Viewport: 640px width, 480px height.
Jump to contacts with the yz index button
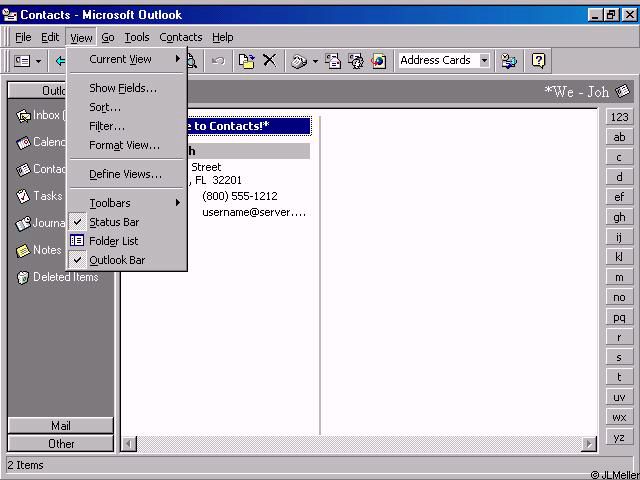(619, 438)
